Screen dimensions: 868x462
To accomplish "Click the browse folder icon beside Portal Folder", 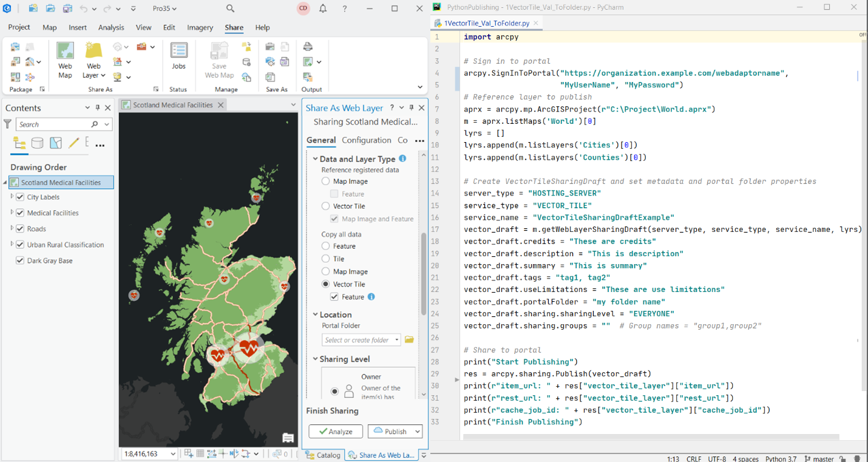I will click(409, 339).
